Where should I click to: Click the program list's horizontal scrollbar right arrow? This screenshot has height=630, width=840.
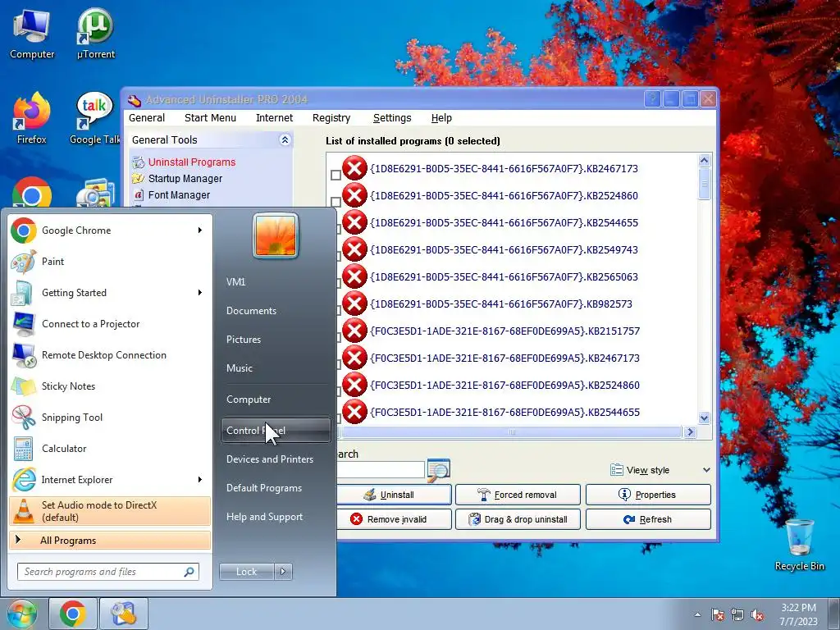click(690, 431)
